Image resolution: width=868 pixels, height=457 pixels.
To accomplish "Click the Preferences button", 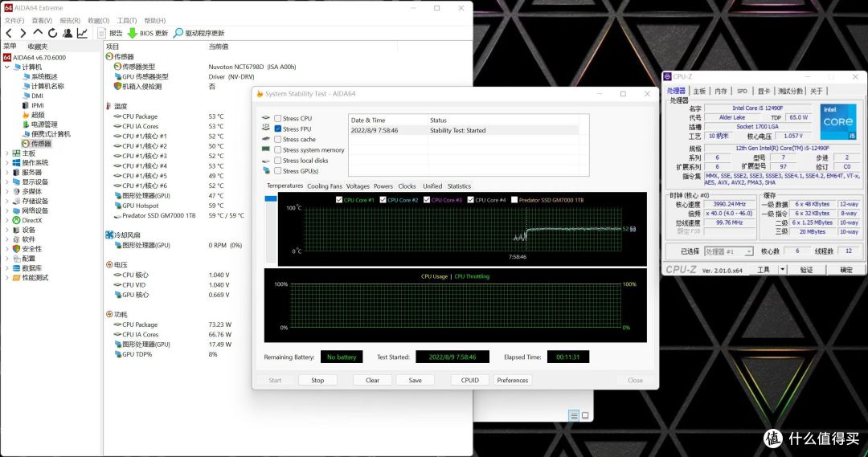I will (513, 381).
